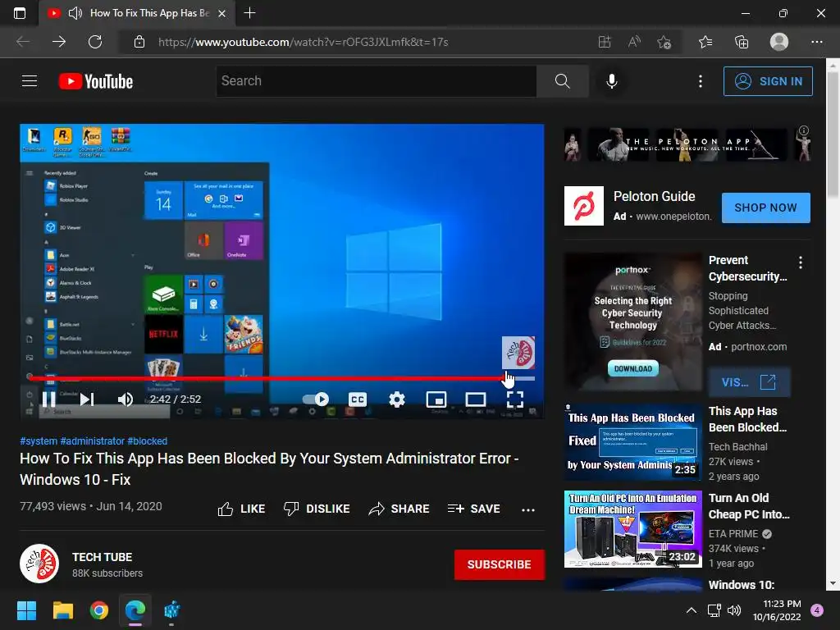Click the #administrator hashtag
This screenshot has height=630, width=840.
click(x=92, y=441)
